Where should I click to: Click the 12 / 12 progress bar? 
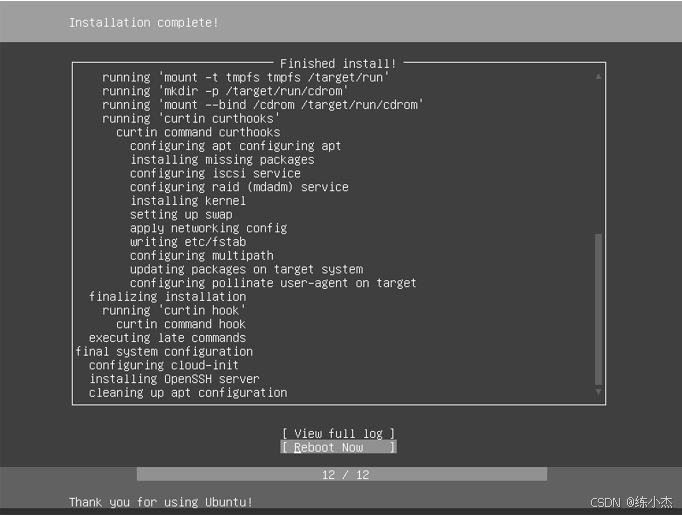[x=342, y=474]
